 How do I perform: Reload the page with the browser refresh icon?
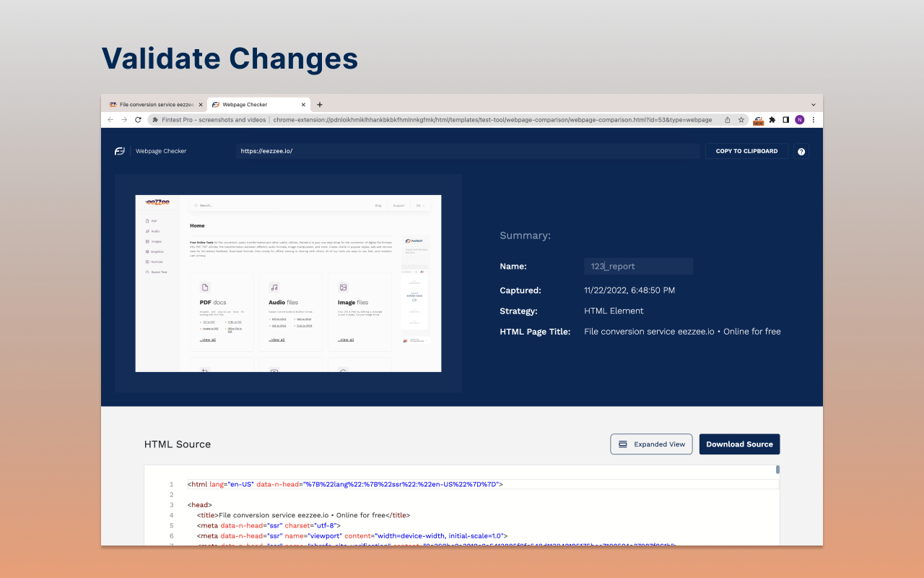138,120
